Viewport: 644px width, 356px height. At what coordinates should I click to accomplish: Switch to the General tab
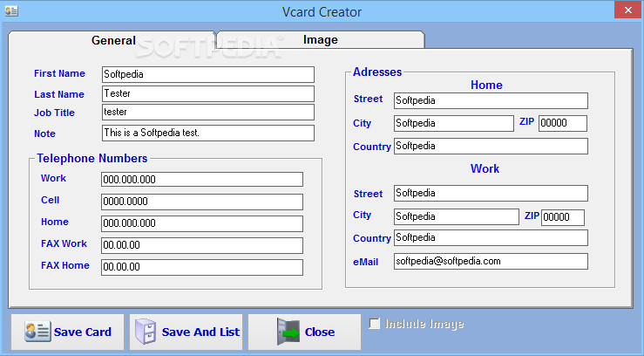(x=112, y=40)
